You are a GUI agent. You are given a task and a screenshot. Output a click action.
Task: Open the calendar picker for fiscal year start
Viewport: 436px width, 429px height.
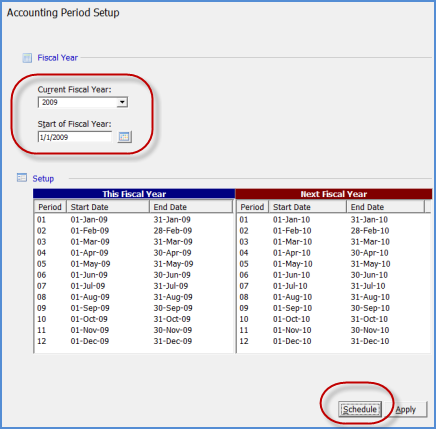(125, 137)
